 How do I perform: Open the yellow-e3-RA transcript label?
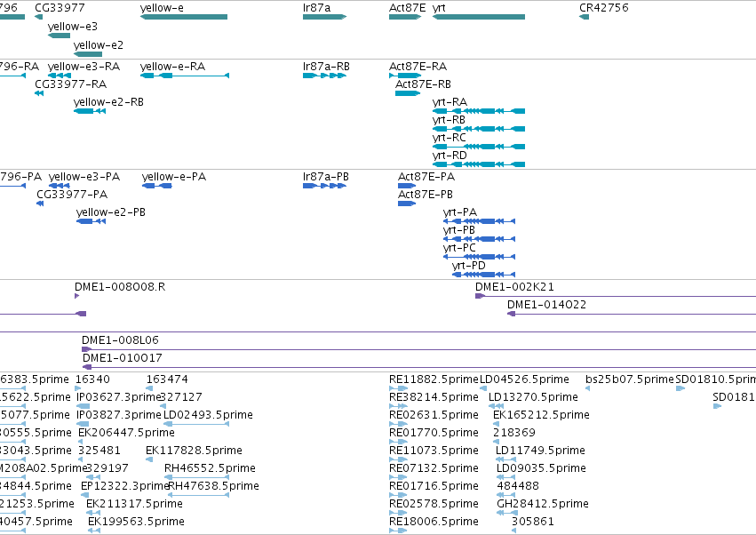[x=84, y=67]
